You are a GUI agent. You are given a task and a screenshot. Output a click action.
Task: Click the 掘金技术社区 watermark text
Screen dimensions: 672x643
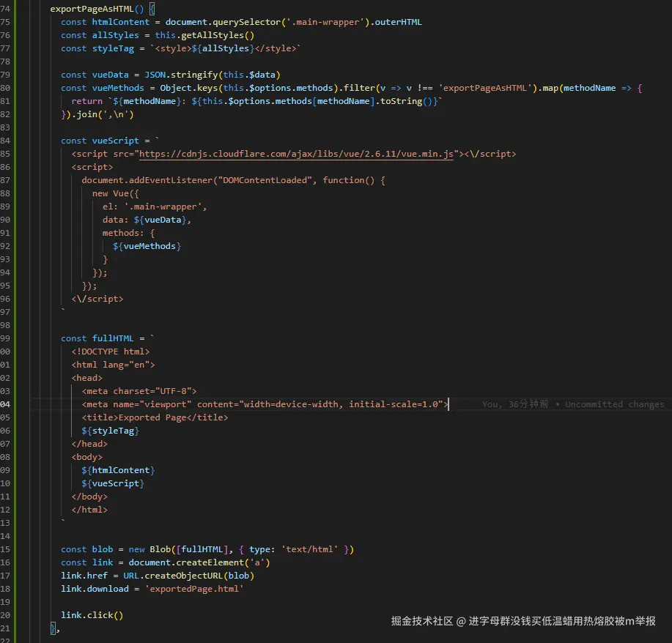pos(421,621)
